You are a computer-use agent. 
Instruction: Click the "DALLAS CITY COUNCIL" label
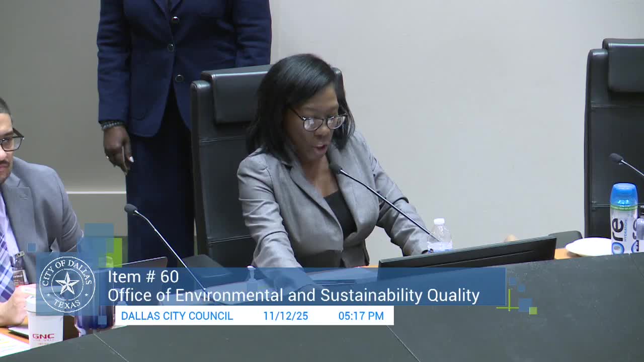(x=177, y=316)
